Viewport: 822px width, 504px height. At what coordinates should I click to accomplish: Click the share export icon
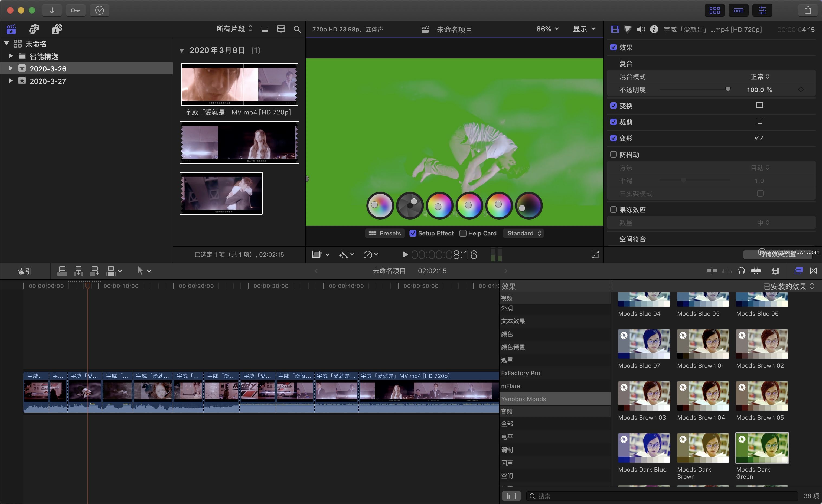(x=808, y=10)
